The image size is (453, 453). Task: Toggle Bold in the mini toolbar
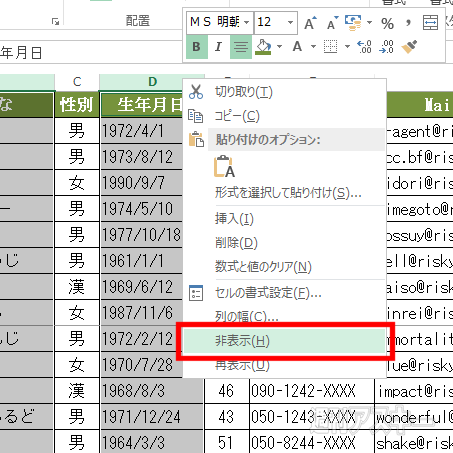tap(197, 47)
